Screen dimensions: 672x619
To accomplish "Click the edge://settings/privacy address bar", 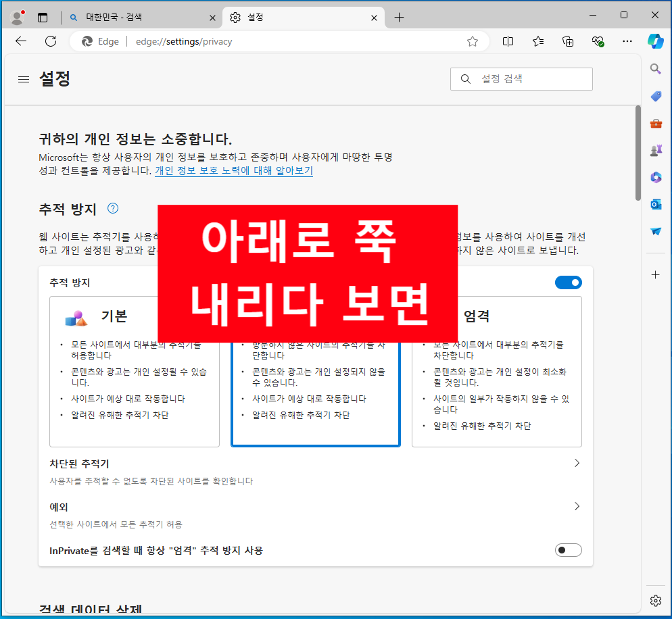I will (279, 41).
